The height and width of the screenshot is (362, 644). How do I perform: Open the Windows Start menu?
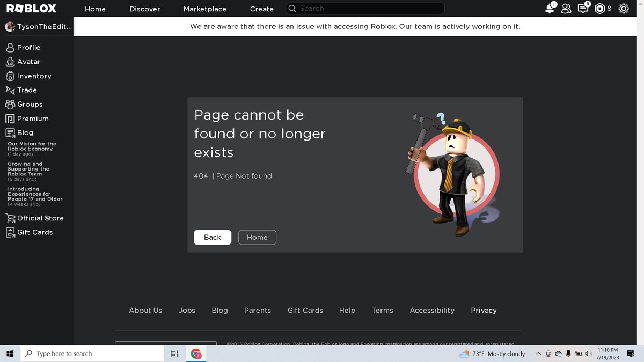(10, 354)
